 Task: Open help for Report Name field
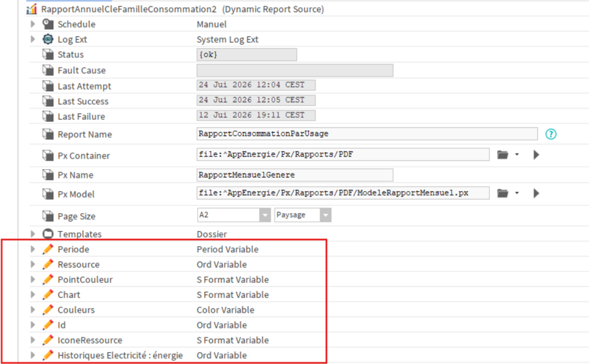point(551,134)
